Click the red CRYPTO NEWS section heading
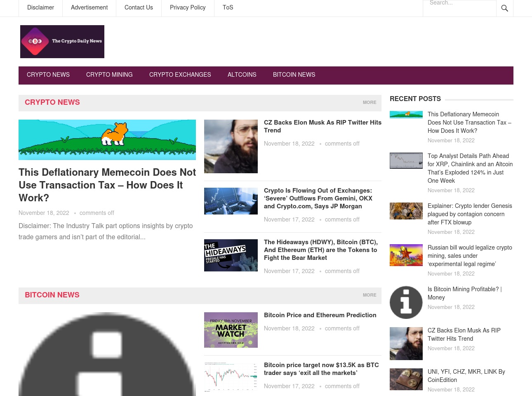The width and height of the screenshot is (532, 396). click(52, 102)
